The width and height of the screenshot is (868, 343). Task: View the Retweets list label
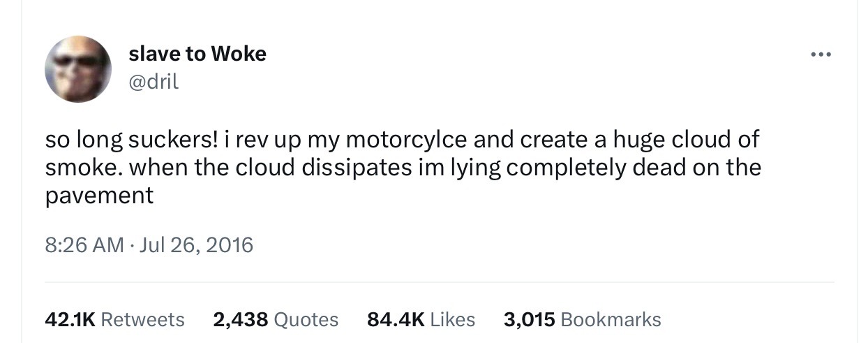pyautogui.click(x=143, y=319)
